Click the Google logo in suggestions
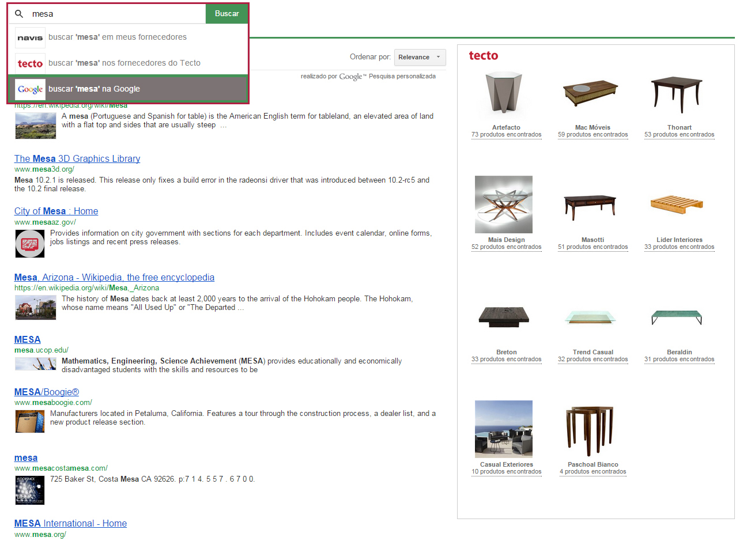Image resolution: width=747 pixels, height=560 pixels. click(x=30, y=89)
